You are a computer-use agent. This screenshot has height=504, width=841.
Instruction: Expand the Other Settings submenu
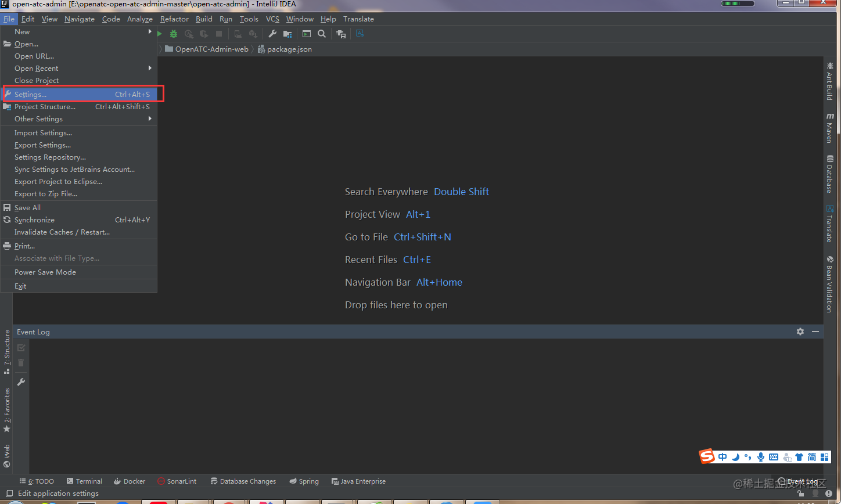click(x=79, y=119)
